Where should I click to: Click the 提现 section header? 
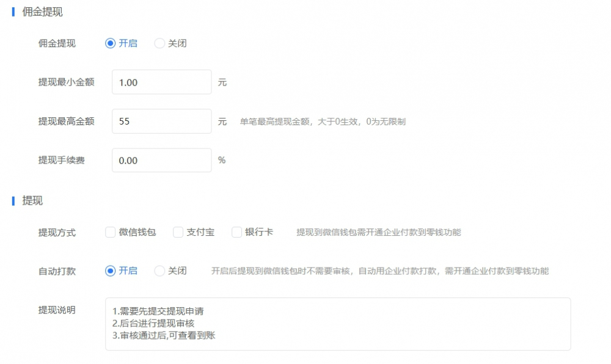click(x=31, y=201)
